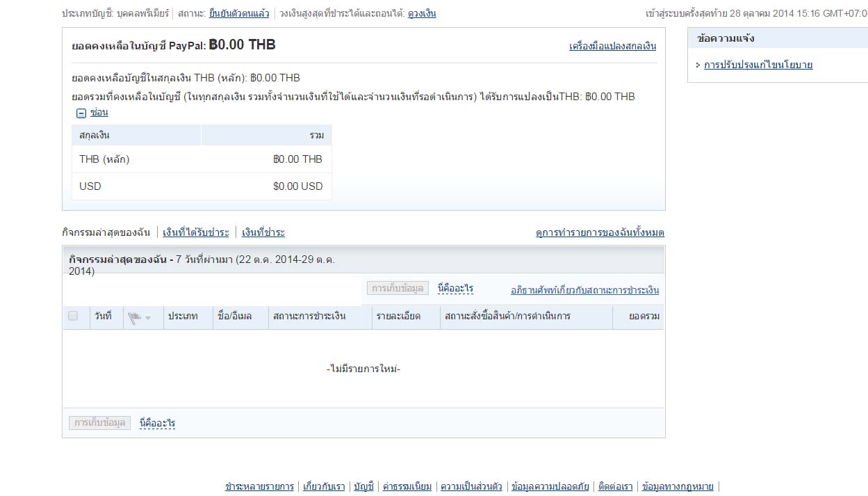
Task: Open ชำระหลายรายการ mass pay footer link
Action: tap(259, 486)
